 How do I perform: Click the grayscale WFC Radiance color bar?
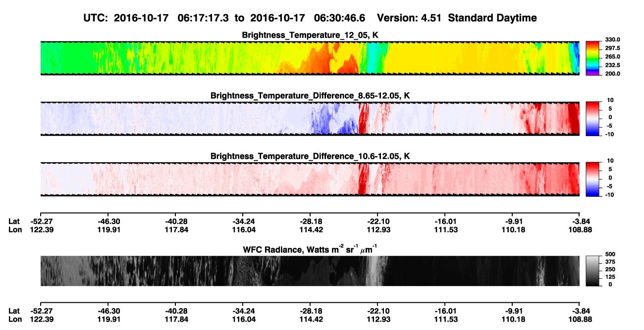click(x=592, y=271)
